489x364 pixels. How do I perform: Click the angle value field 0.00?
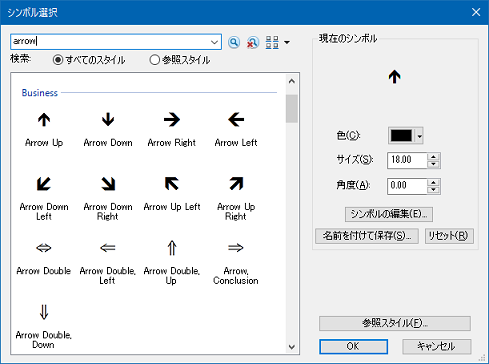(x=407, y=186)
